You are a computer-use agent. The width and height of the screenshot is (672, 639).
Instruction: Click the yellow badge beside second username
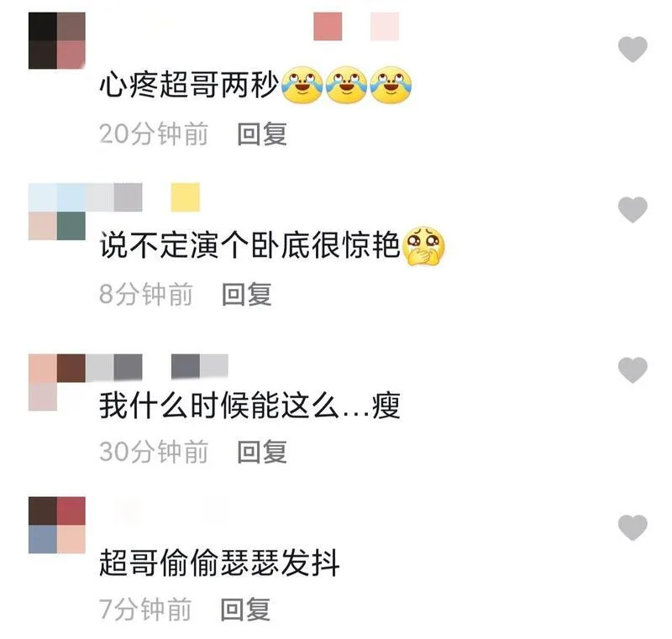click(185, 197)
